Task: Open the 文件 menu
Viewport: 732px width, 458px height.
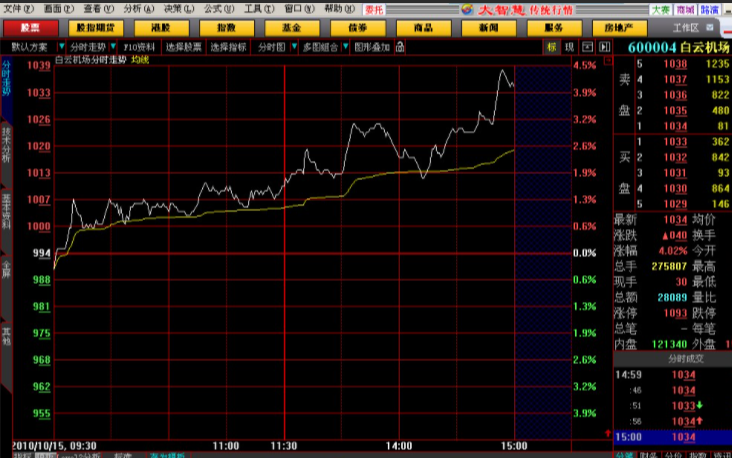Action: pyautogui.click(x=18, y=8)
